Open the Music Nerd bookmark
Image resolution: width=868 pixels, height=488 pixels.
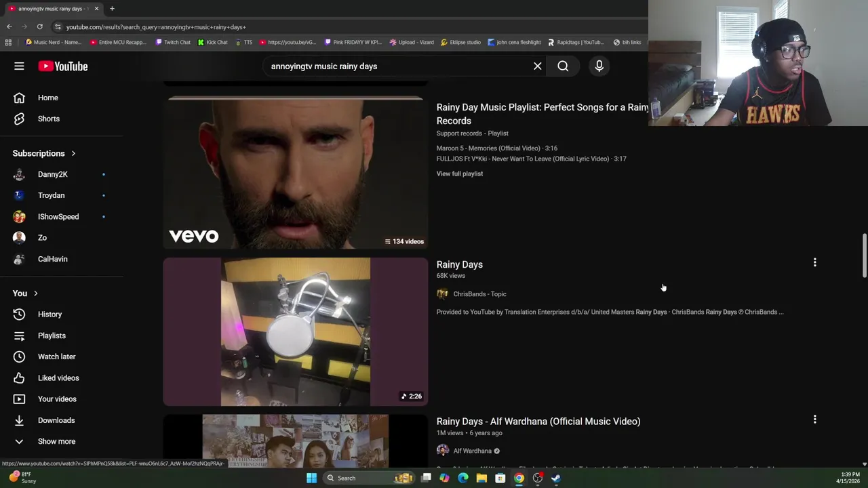(54, 42)
